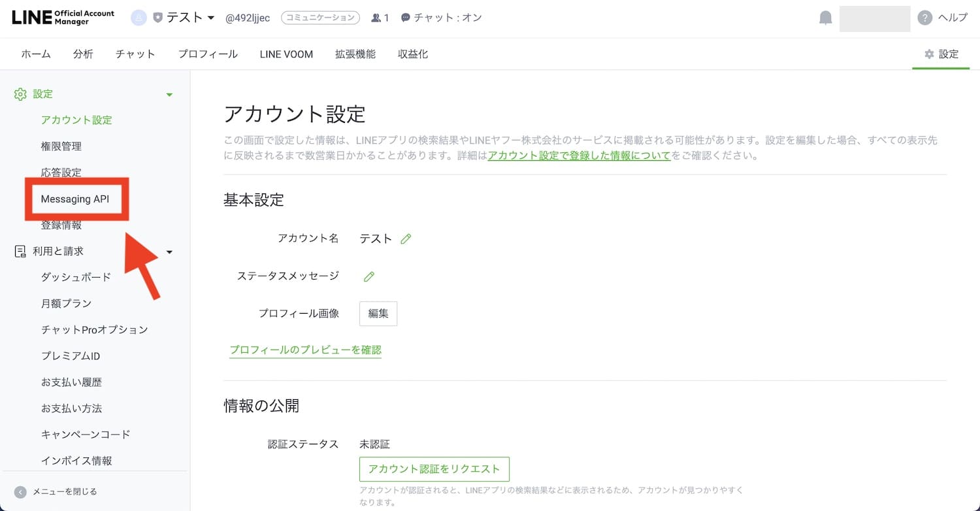Edit status message with pencil icon
This screenshot has width=980, height=511.
tap(369, 276)
